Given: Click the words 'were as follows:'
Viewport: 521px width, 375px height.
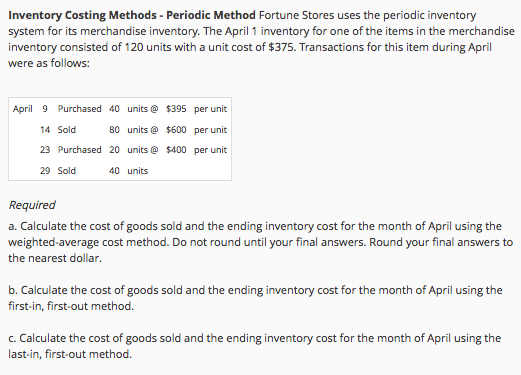Looking at the screenshot, I should (49, 63).
